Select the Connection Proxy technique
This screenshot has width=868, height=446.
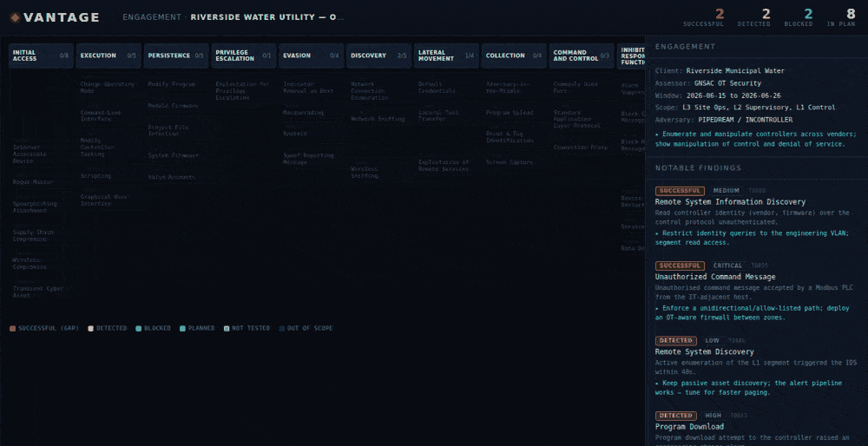coord(582,148)
